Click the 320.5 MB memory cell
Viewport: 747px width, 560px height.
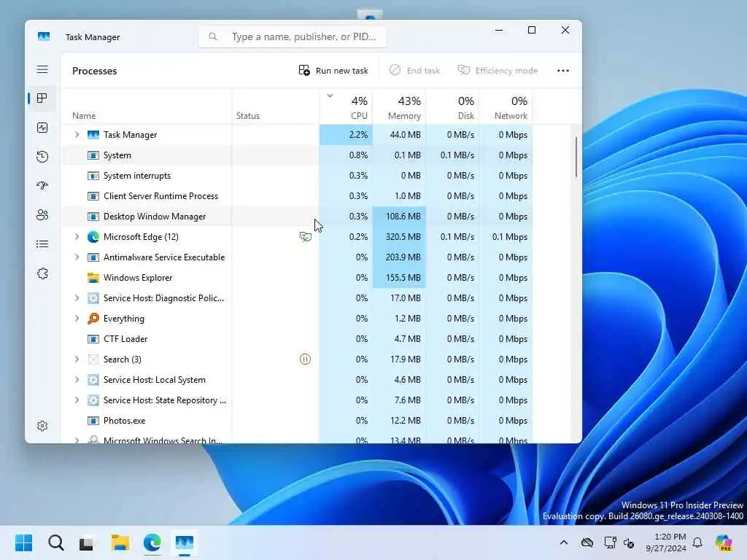pyautogui.click(x=399, y=237)
